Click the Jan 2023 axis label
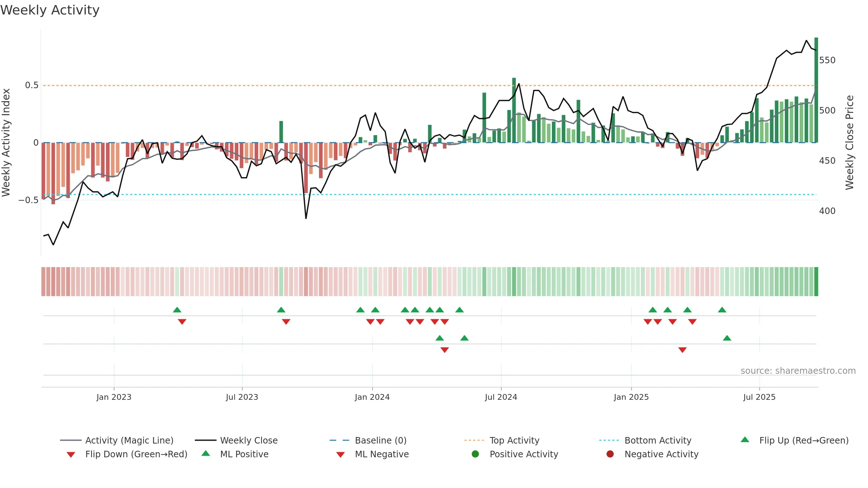 (x=114, y=397)
